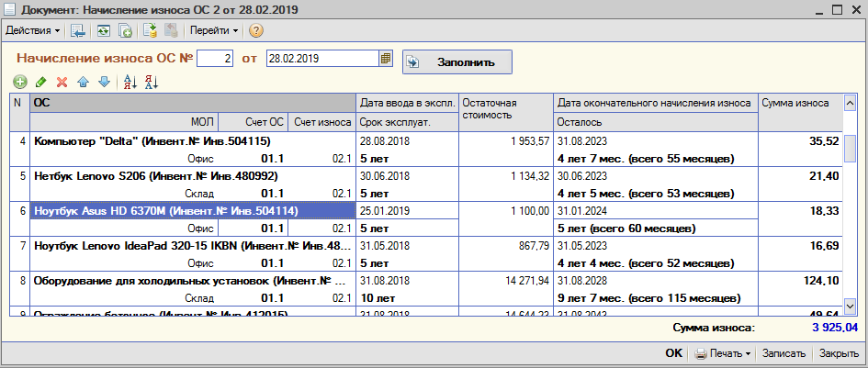Open help question mark icon
Image resolution: width=868 pixels, height=368 pixels.
tap(255, 31)
